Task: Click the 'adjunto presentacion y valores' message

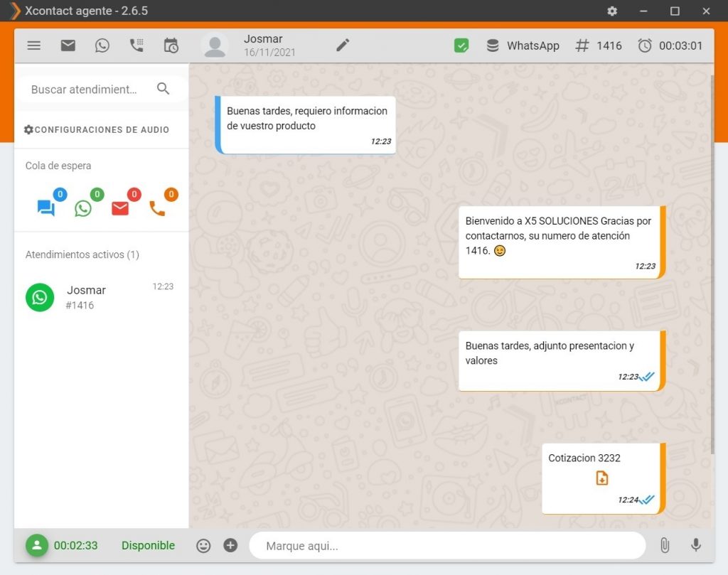Action: point(562,360)
